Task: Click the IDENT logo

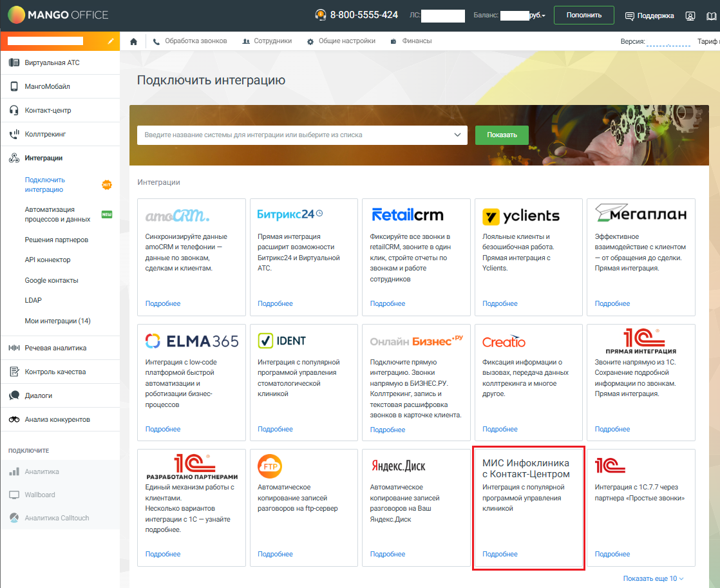Action: tap(281, 341)
